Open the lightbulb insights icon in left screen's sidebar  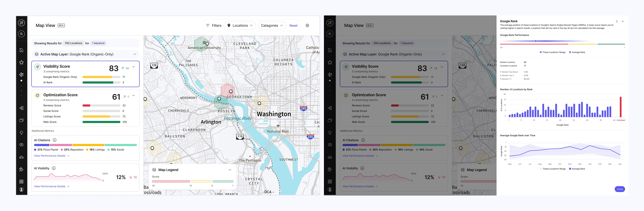[x=22, y=133]
